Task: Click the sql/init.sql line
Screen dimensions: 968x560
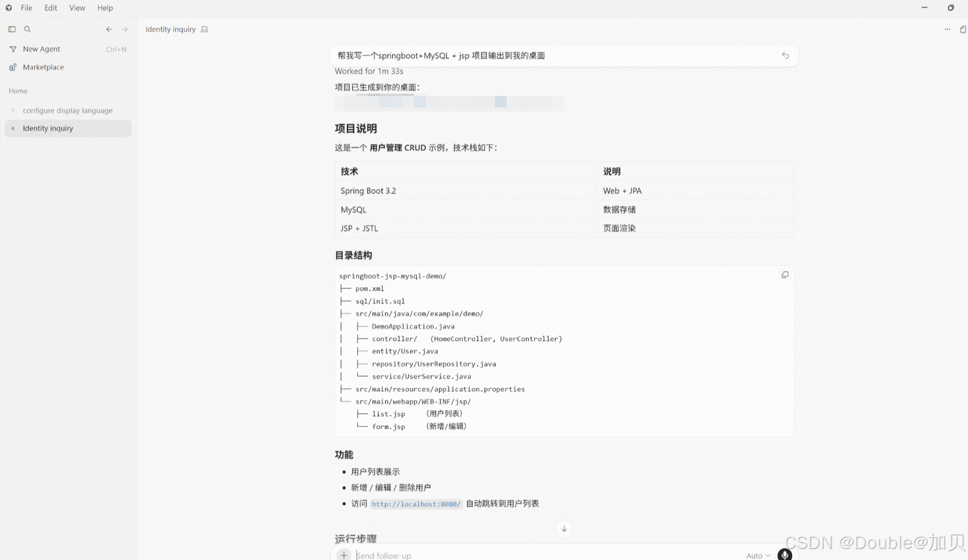Action: pyautogui.click(x=380, y=301)
